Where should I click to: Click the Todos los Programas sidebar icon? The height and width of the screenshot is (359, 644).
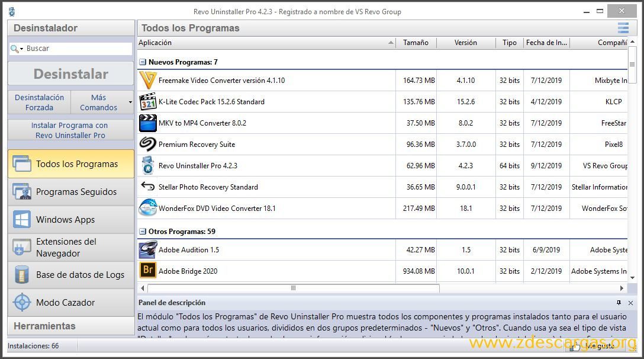coord(21,164)
